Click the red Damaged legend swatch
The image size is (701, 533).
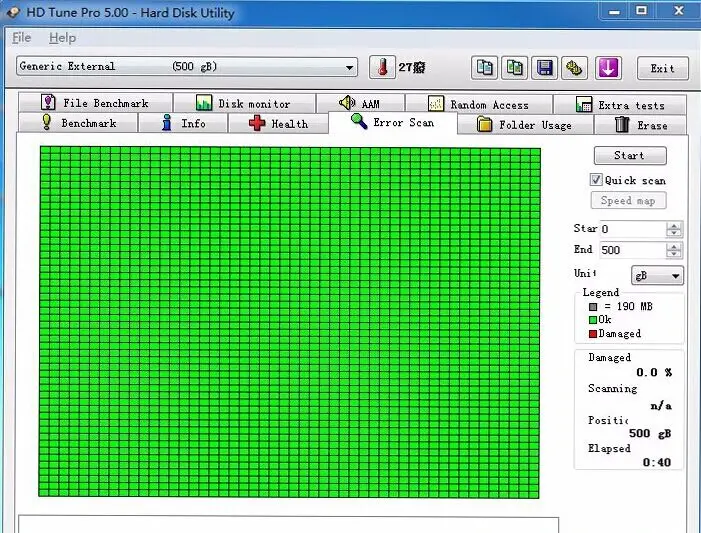[593, 334]
